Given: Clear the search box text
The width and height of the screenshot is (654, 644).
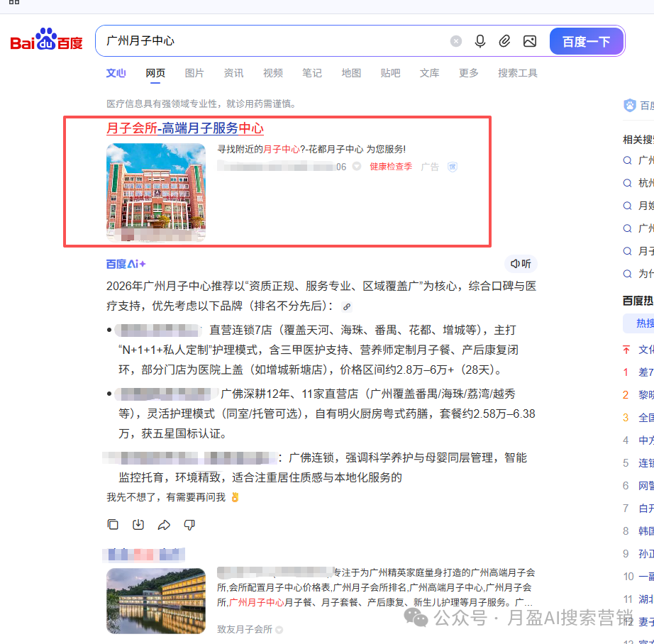Looking at the screenshot, I should [x=456, y=41].
